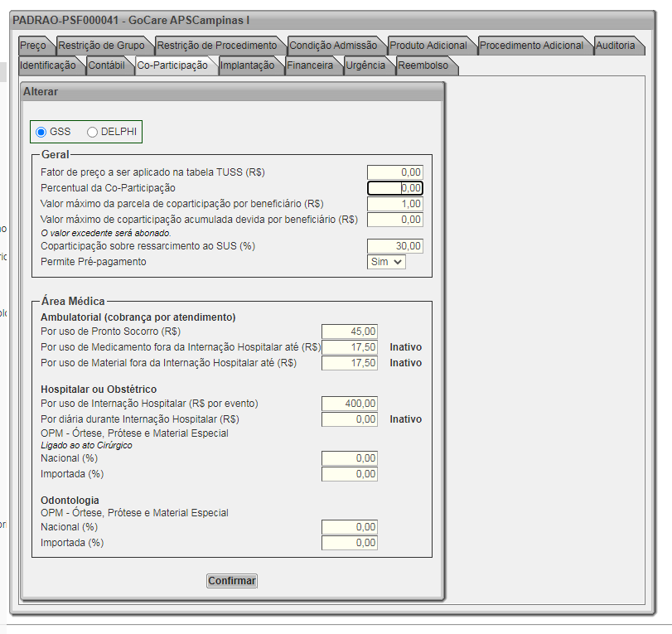Click Odontologia Importada percentage field
This screenshot has height=634, width=672.
point(350,543)
